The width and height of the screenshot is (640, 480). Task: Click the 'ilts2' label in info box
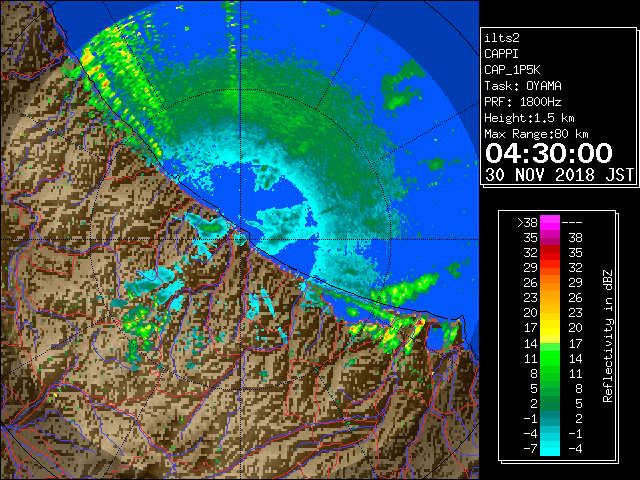click(x=502, y=38)
